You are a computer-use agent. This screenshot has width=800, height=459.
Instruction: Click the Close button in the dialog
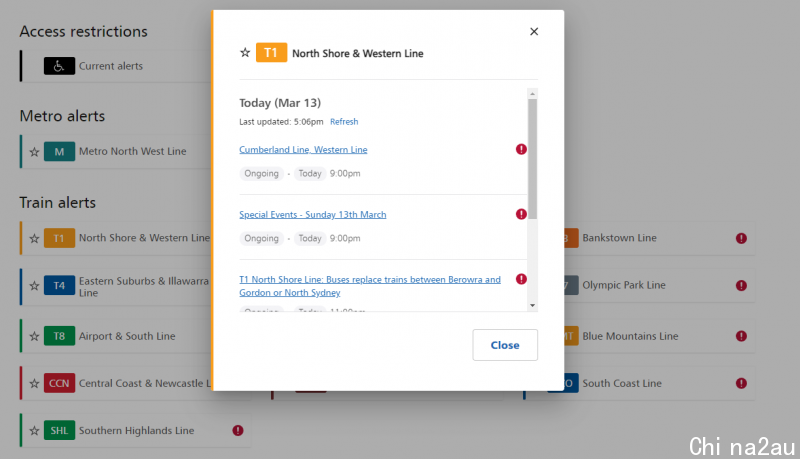pos(505,345)
